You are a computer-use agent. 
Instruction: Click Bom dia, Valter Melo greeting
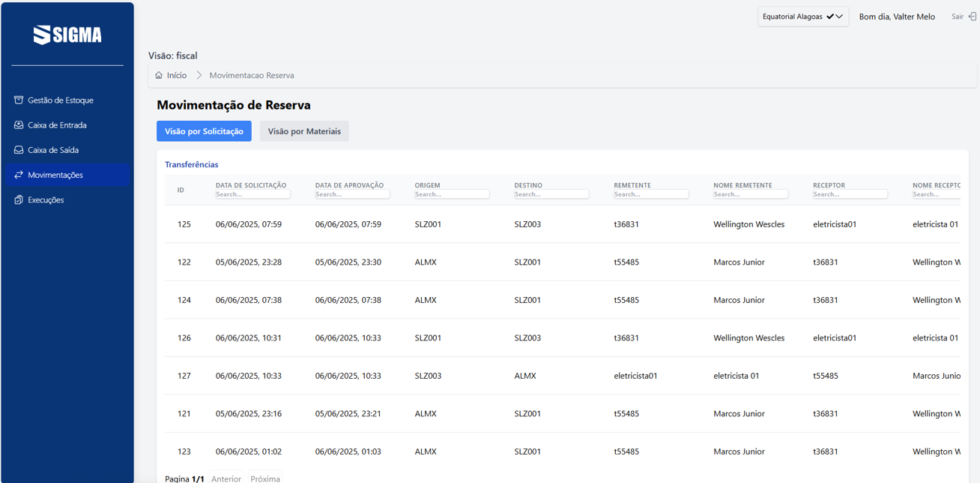(897, 16)
